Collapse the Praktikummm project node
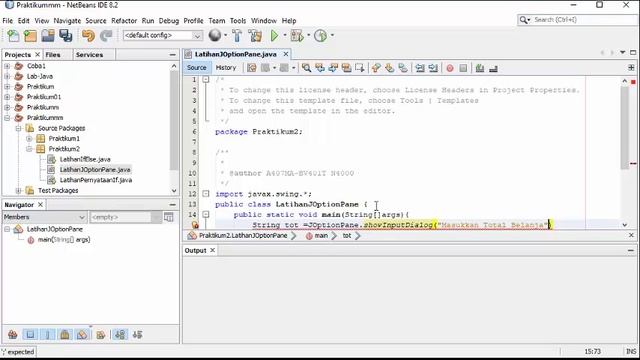This screenshot has height=360, width=640. point(7,118)
